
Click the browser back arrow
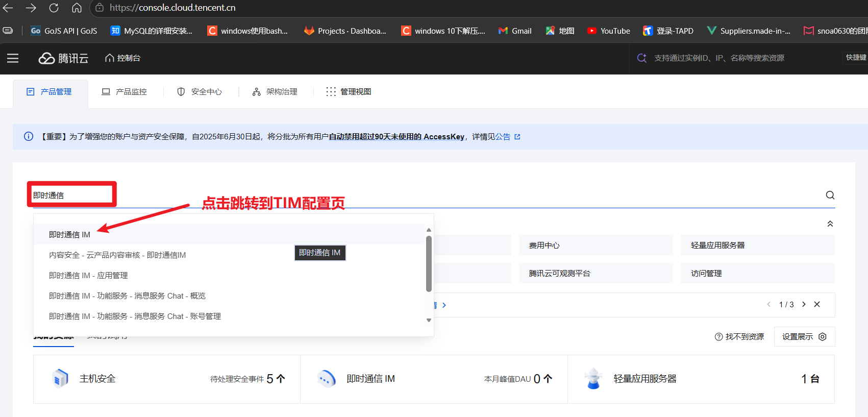pos(8,8)
